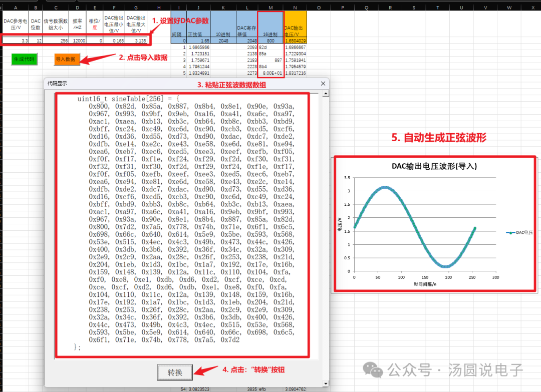Select the 电压/V vertical axis title
The width and height of the screenshot is (541, 392).
pos(340,224)
